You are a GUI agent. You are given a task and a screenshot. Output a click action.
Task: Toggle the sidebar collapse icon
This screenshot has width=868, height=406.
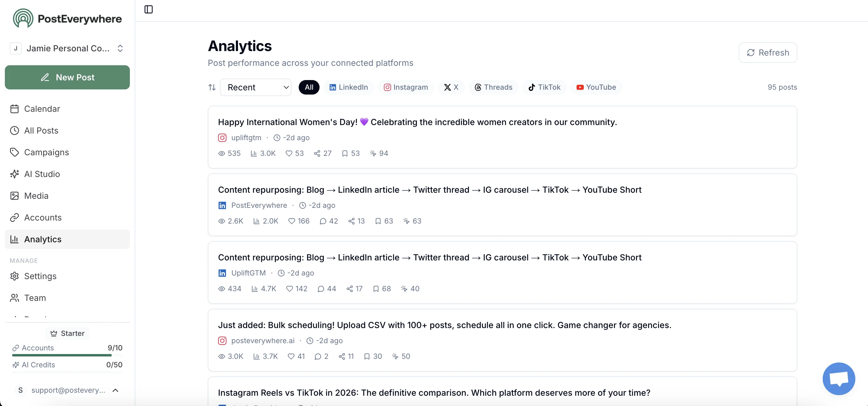coord(148,10)
